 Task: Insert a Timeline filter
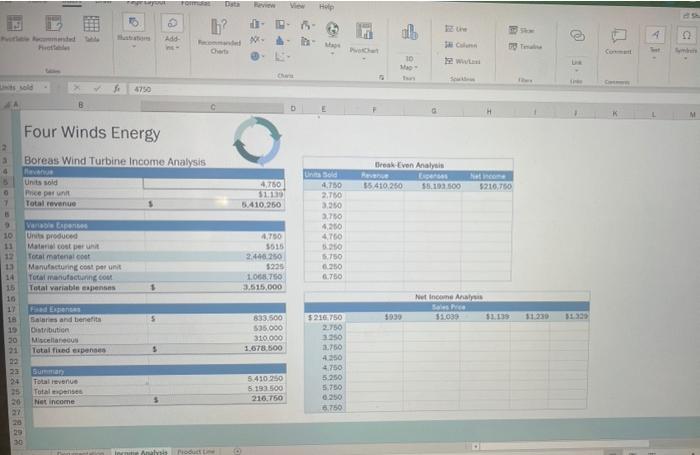coord(525,46)
